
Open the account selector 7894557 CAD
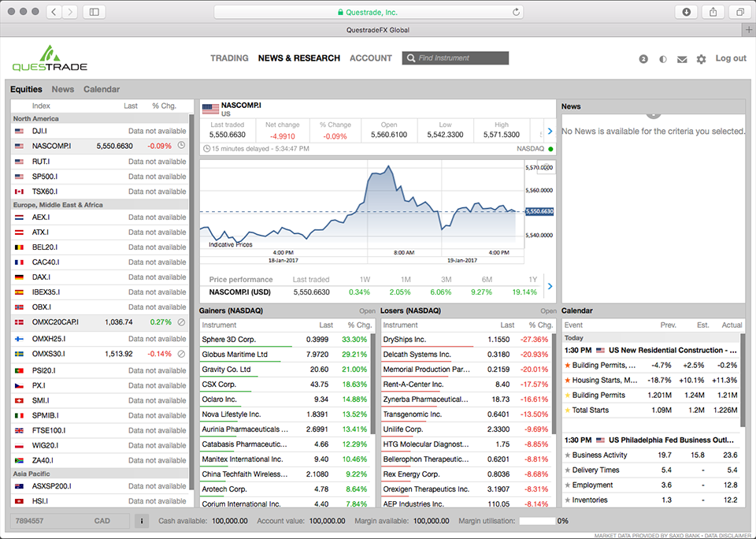(70, 521)
